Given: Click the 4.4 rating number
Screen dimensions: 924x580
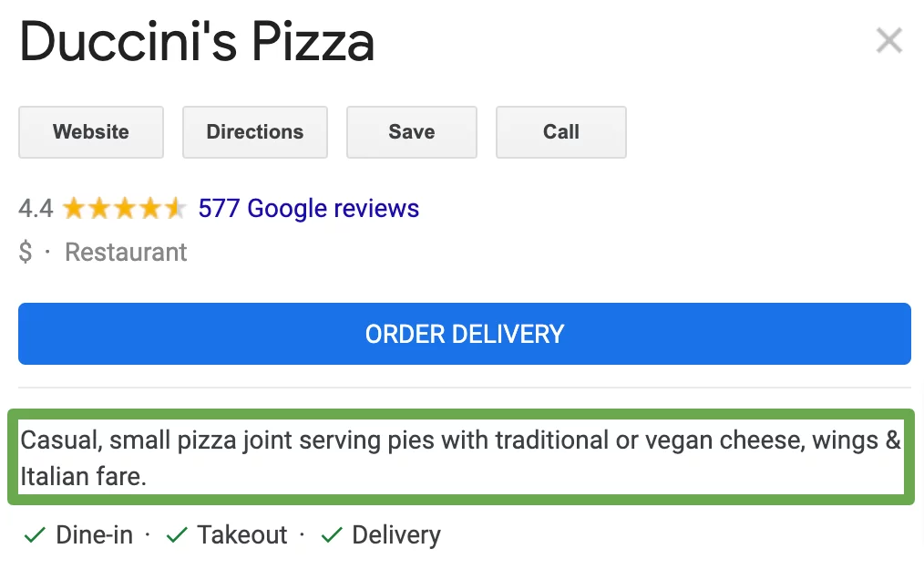Looking at the screenshot, I should [36, 209].
